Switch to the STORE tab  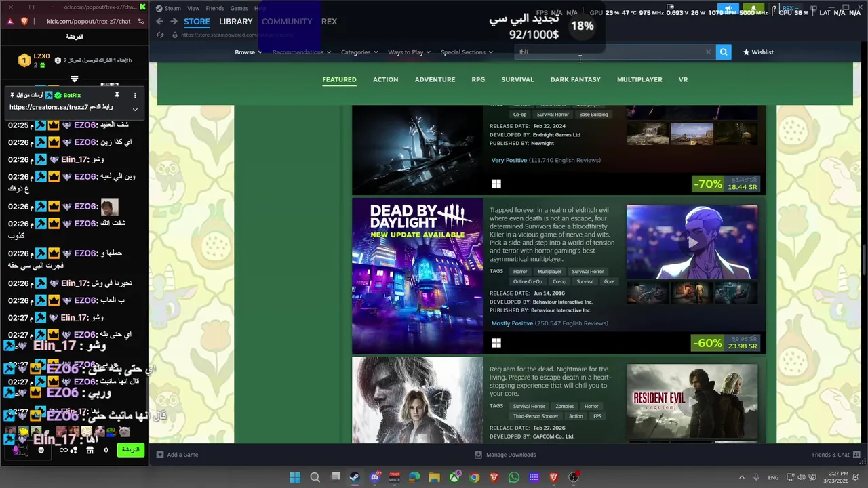click(197, 22)
